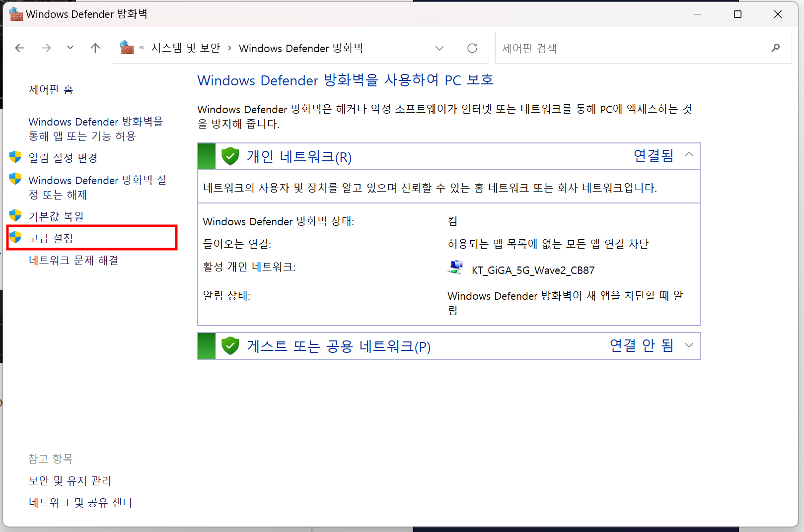Close the Windows Defender 방화벽 window
The width and height of the screenshot is (804, 532).
click(x=778, y=14)
